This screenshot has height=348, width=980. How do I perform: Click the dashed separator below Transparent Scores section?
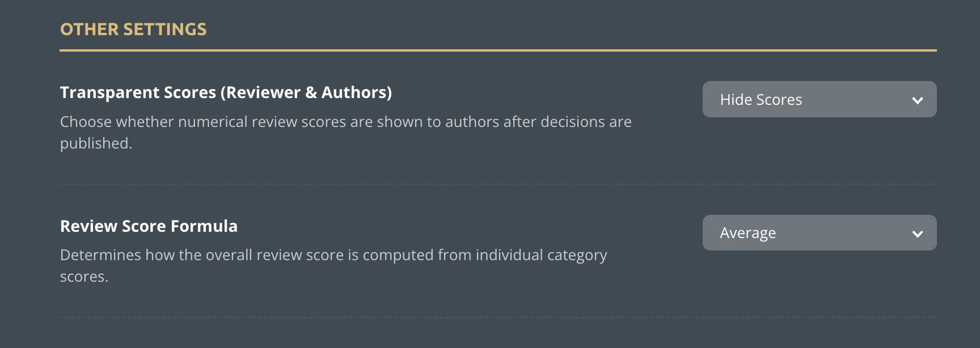(498, 184)
